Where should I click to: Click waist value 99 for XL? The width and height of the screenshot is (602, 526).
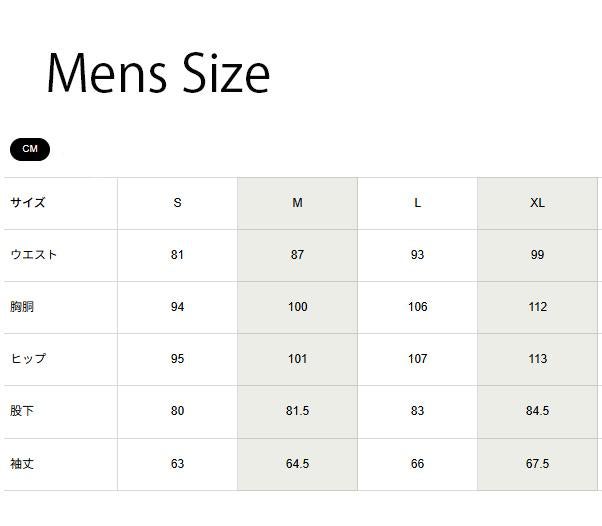pos(538,255)
